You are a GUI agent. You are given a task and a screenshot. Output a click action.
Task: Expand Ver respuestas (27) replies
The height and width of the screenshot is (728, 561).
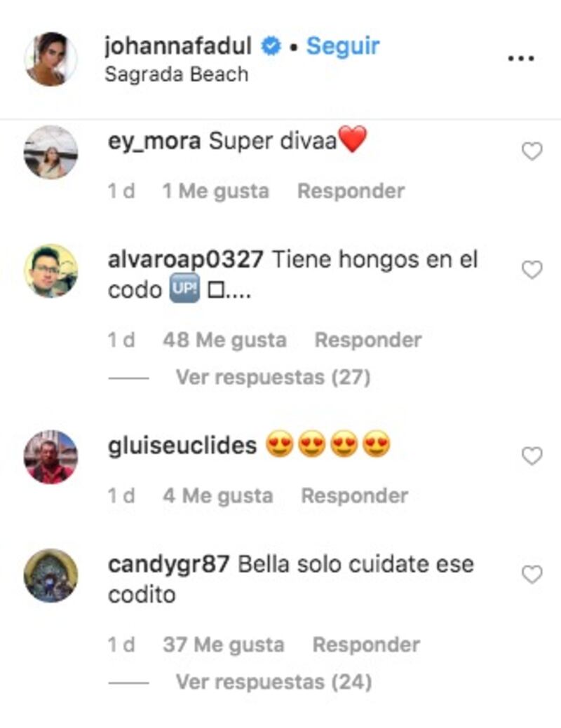273,377
